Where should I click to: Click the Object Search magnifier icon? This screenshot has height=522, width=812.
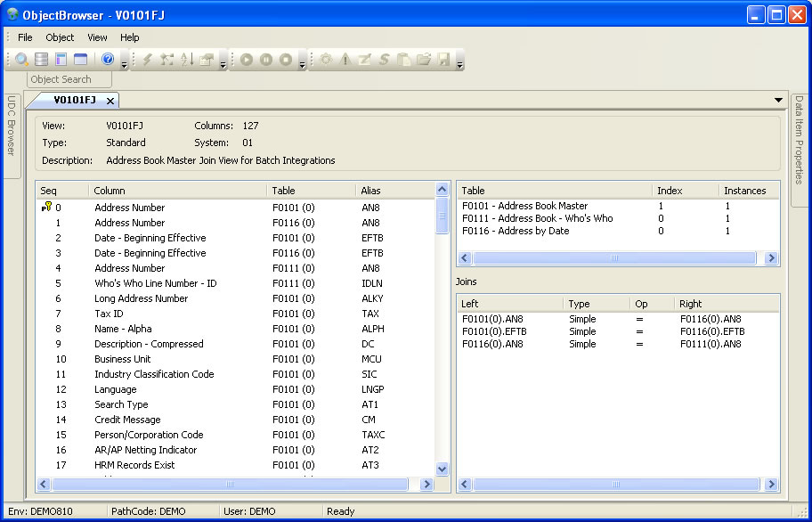tap(21, 60)
